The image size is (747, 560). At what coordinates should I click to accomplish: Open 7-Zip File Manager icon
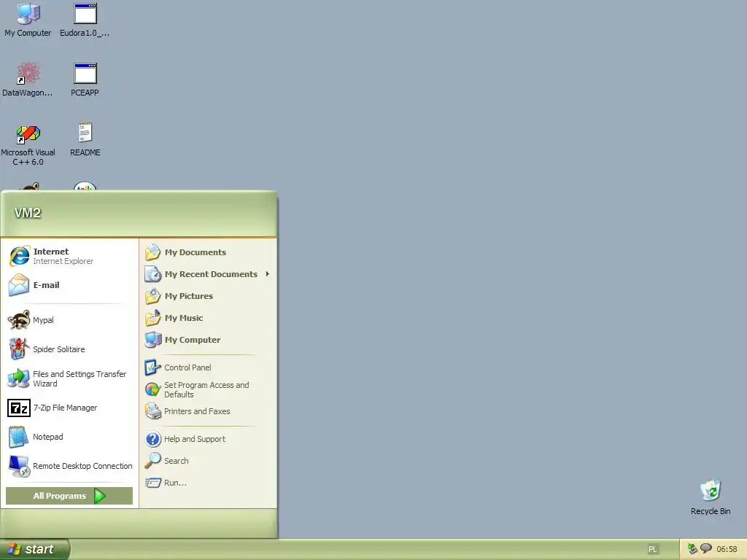19,408
